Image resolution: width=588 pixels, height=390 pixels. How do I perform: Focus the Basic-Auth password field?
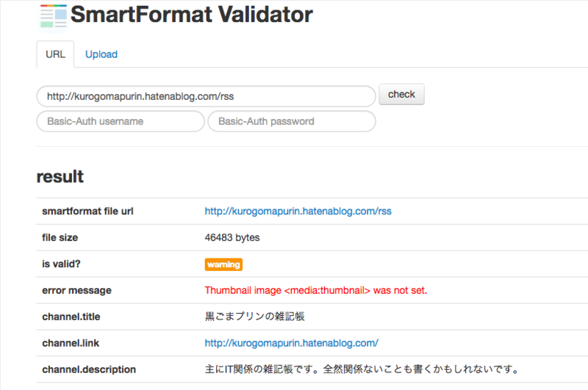tap(292, 121)
